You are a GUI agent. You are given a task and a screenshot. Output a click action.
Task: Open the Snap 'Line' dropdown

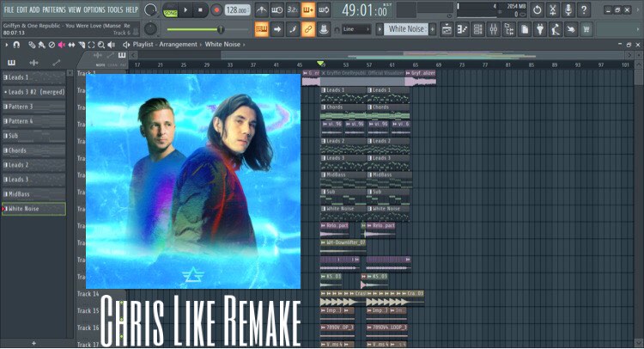pos(356,29)
